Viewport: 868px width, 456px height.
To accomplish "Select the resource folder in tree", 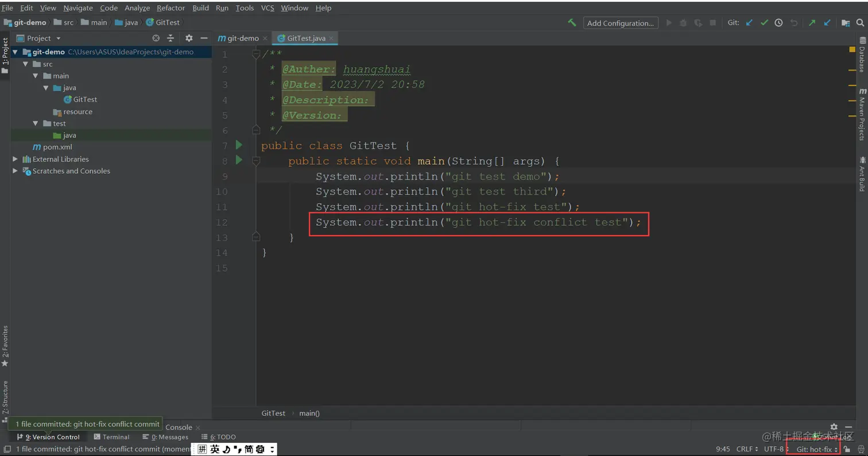I will point(72,111).
